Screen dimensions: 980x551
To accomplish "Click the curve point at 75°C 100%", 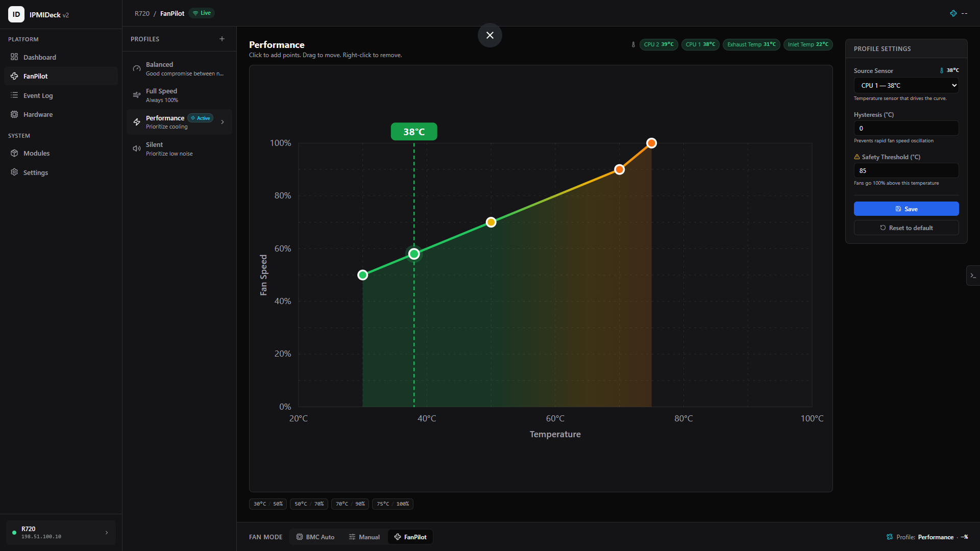I will tap(651, 143).
